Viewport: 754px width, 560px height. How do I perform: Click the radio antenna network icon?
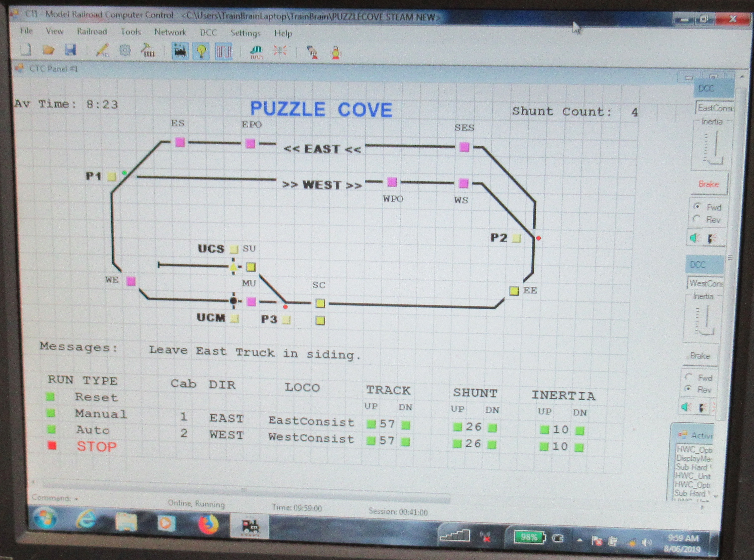click(280, 52)
